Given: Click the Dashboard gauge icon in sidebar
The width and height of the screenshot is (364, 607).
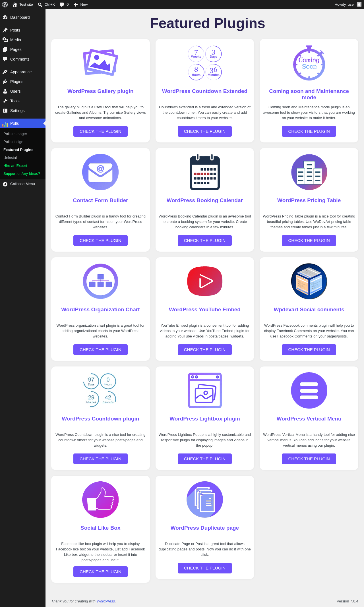Looking at the screenshot, I should tap(5, 17).
